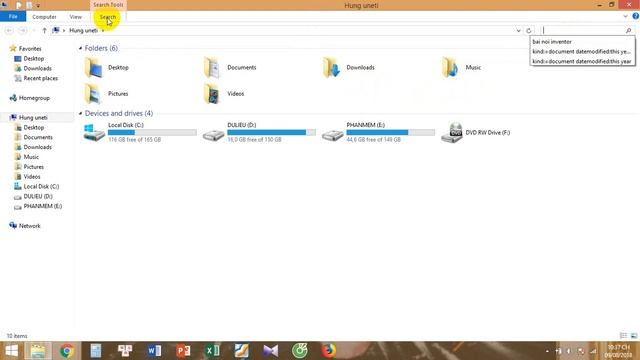Open Videos in the navigation pane

[32, 176]
